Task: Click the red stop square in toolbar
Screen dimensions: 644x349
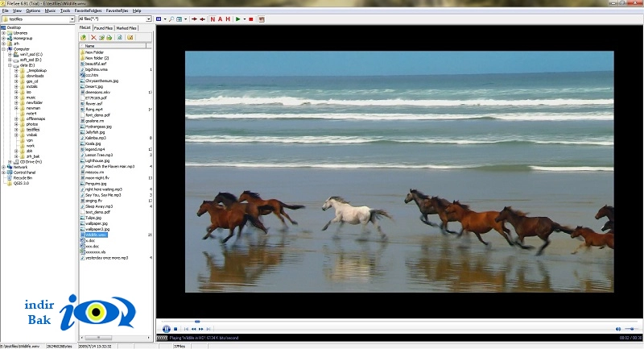Action: 251,19
